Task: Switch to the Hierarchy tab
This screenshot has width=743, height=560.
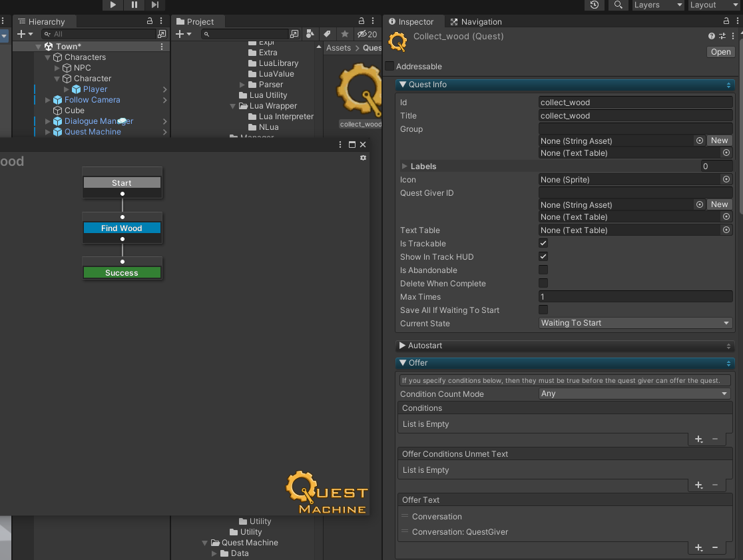Action: 42,22
